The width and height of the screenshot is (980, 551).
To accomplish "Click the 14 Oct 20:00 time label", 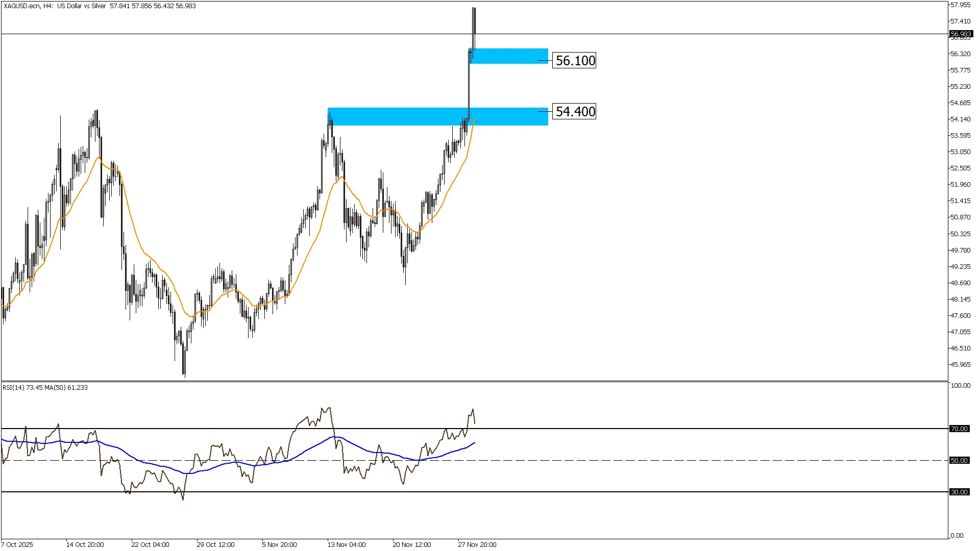I will pos(85,545).
